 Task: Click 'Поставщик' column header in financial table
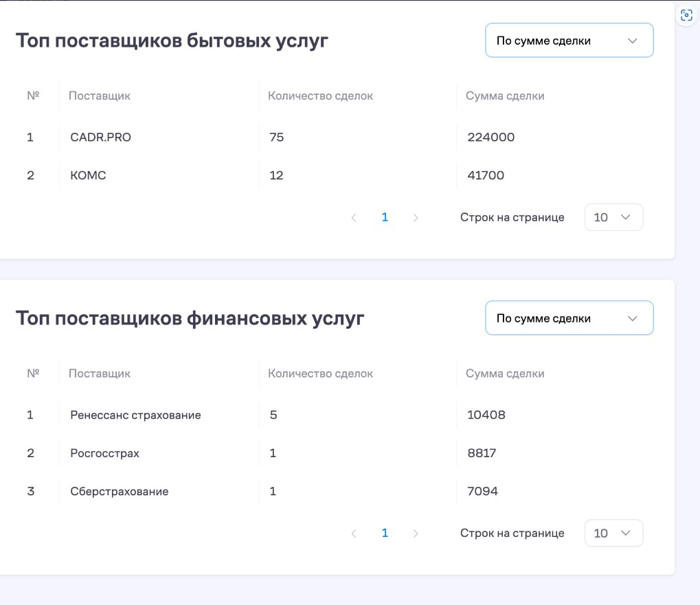[100, 373]
